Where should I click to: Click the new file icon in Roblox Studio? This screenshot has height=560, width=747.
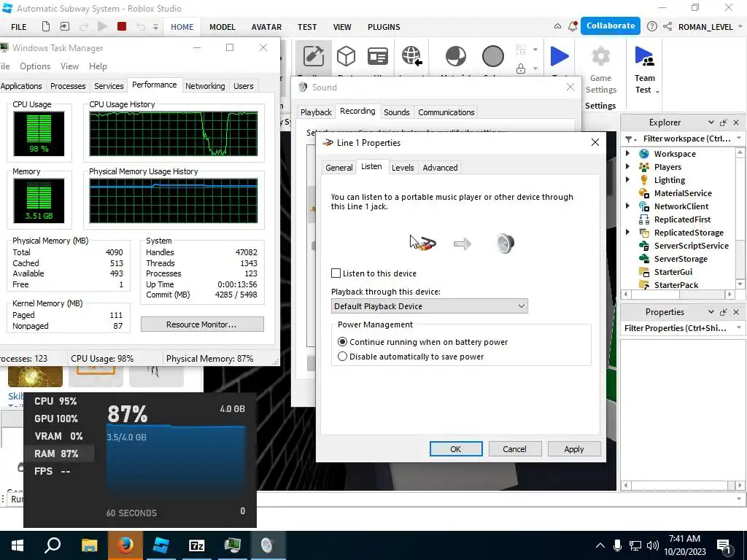point(46,27)
